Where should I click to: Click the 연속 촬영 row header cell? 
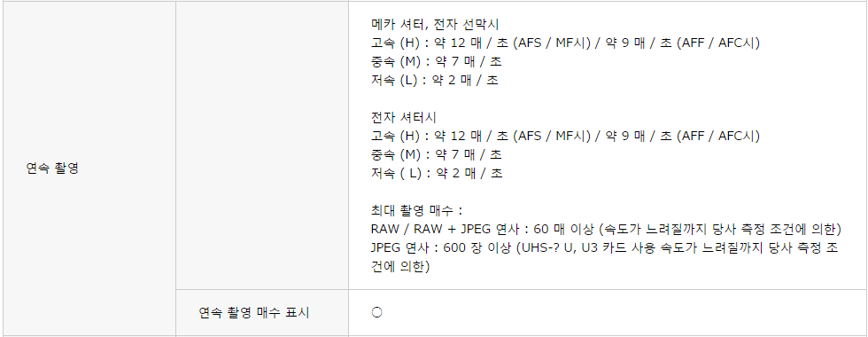point(89,168)
